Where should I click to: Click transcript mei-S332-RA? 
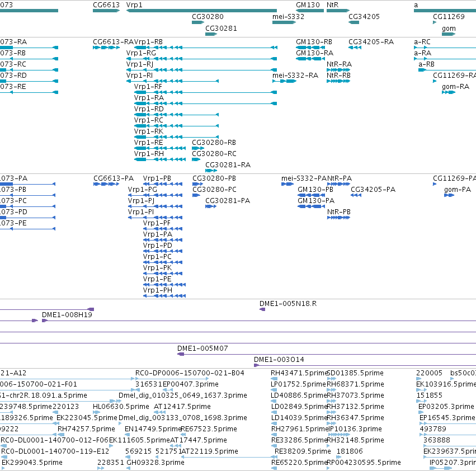pyautogui.click(x=284, y=81)
